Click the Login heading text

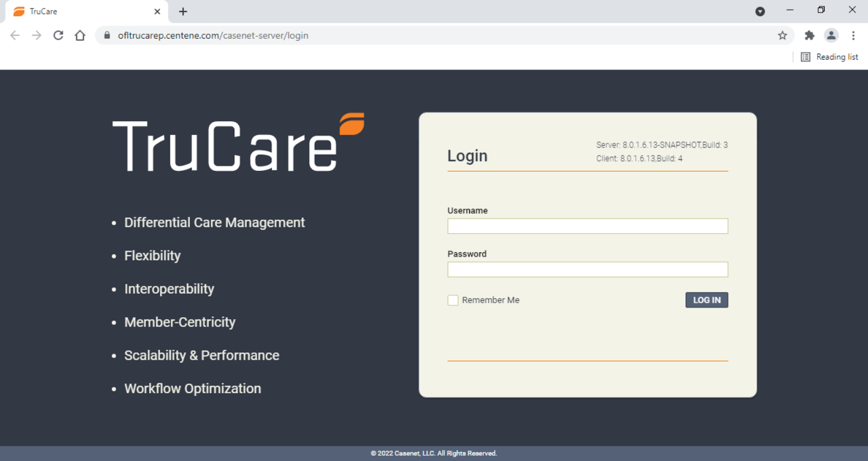[x=467, y=156]
